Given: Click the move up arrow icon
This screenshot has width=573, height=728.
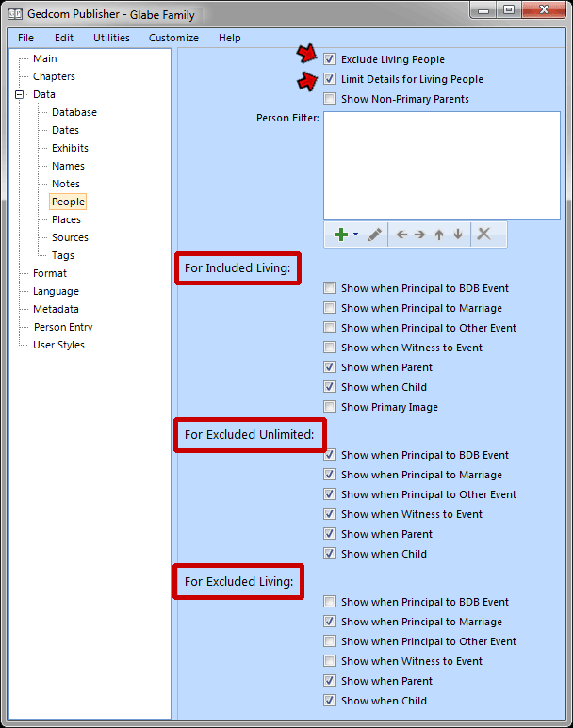Looking at the screenshot, I should (439, 235).
